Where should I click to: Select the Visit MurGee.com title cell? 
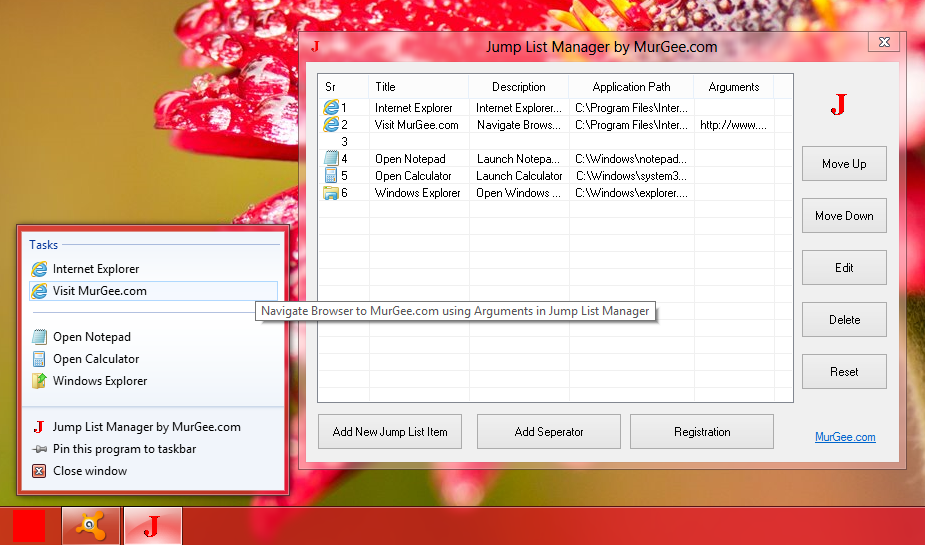[419, 124]
